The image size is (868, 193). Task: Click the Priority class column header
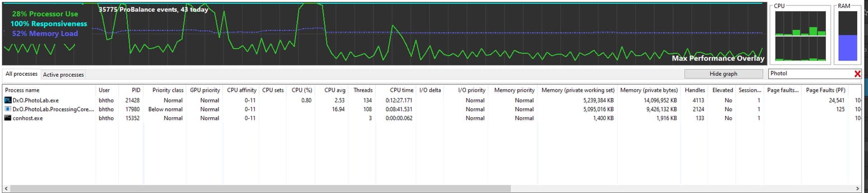pos(168,90)
